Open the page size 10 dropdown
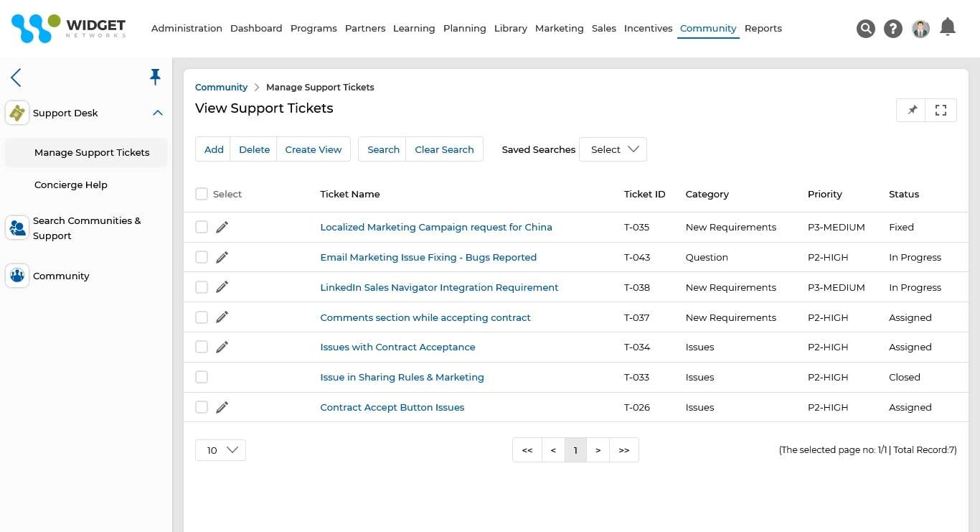Image resolution: width=980 pixels, height=532 pixels. pyautogui.click(x=220, y=450)
